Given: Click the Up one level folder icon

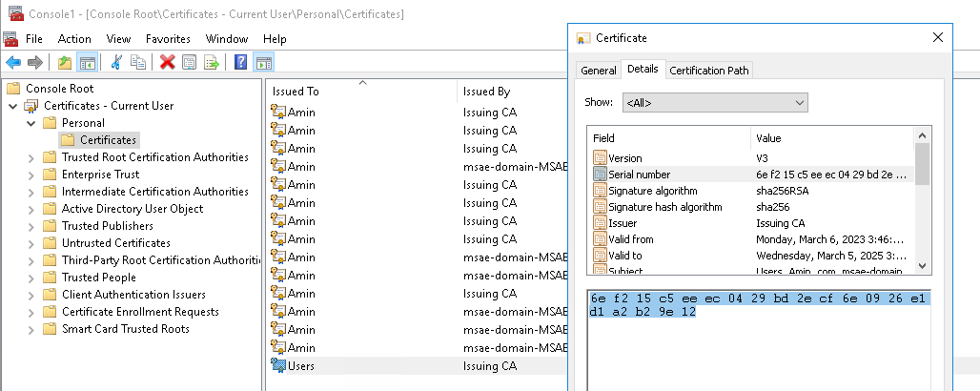Looking at the screenshot, I should click(65, 62).
